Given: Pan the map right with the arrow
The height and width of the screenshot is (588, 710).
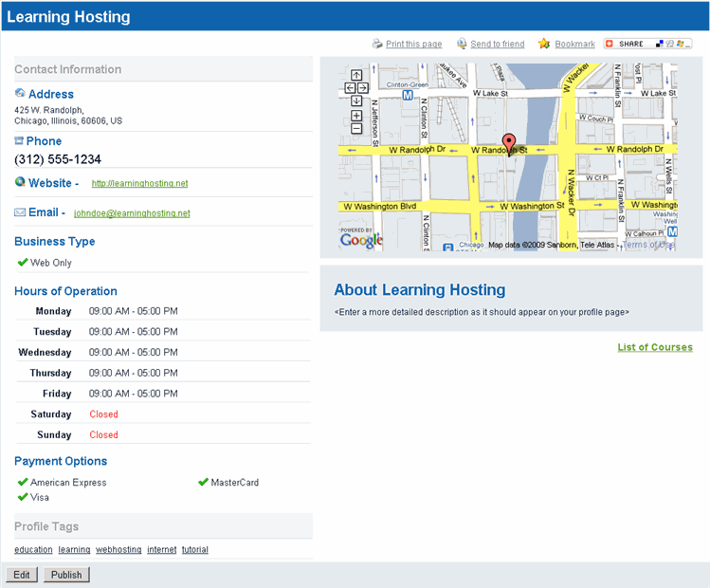Looking at the screenshot, I should 363,88.
